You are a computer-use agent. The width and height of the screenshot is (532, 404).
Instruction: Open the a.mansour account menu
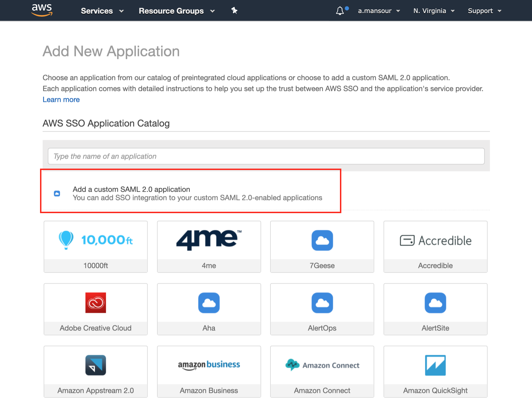pos(379,11)
